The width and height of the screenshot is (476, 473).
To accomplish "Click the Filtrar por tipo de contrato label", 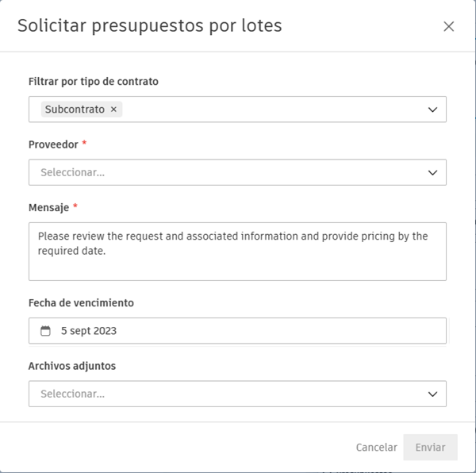I will click(x=93, y=81).
